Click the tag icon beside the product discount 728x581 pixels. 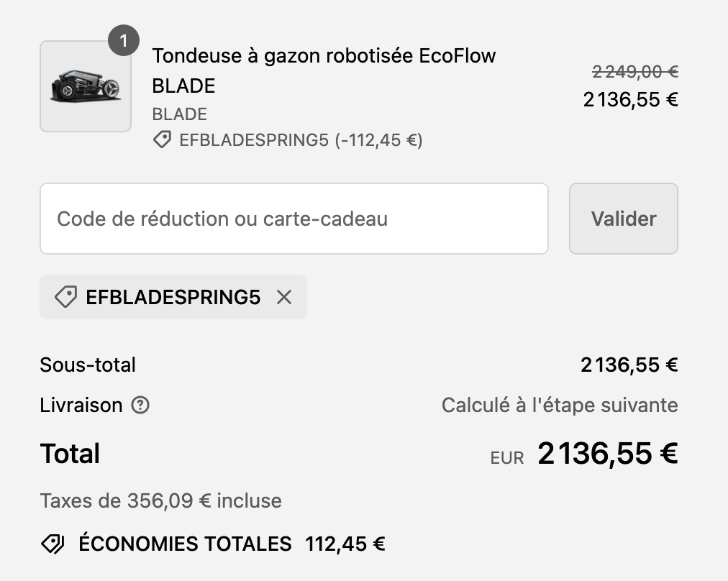pyautogui.click(x=162, y=139)
